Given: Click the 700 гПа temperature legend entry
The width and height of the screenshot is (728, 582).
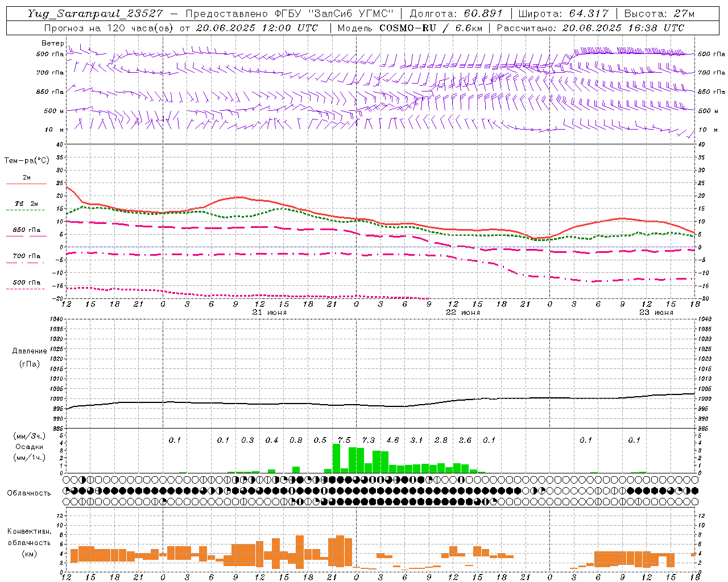Looking at the screenshot, I should click(26, 256).
